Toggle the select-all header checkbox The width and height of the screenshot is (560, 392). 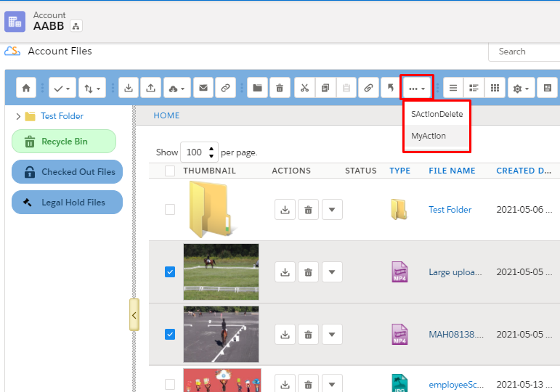(x=170, y=171)
